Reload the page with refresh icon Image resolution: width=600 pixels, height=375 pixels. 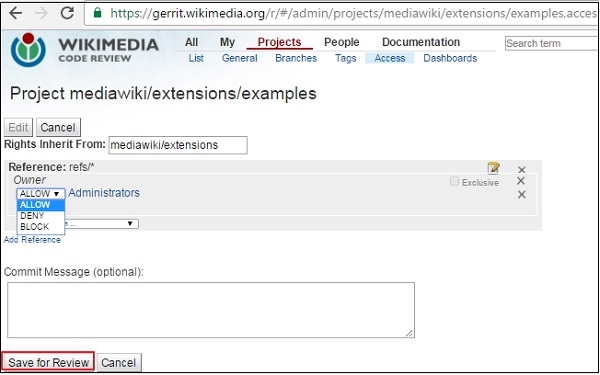[67, 13]
